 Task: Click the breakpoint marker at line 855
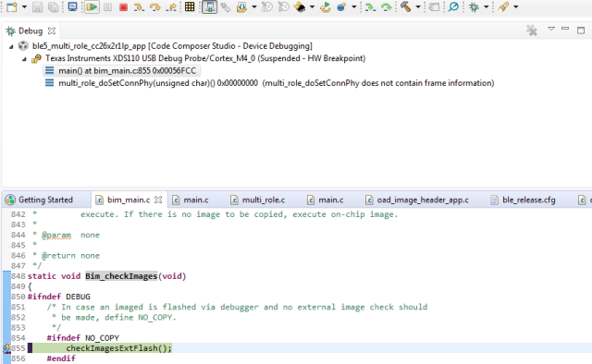coord(6,348)
